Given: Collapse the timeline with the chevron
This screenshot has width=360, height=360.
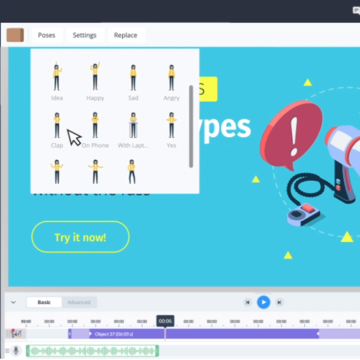Looking at the screenshot, I should tap(13, 302).
